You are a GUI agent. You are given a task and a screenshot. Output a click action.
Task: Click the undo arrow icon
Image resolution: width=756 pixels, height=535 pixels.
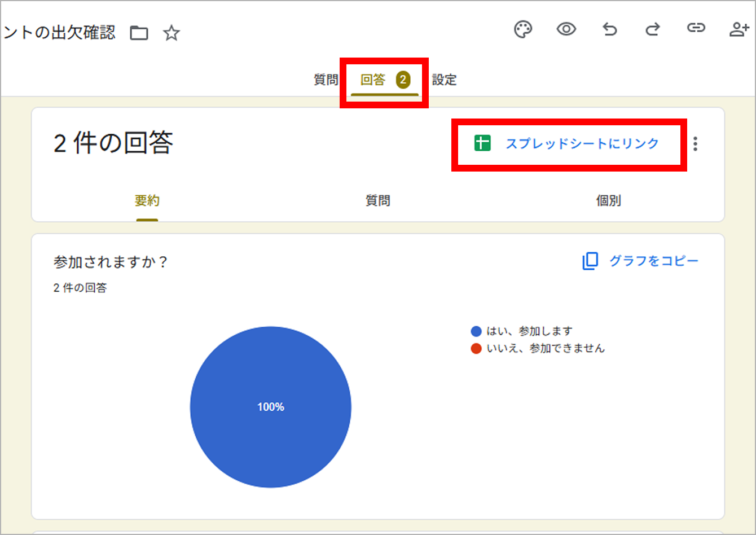(610, 29)
